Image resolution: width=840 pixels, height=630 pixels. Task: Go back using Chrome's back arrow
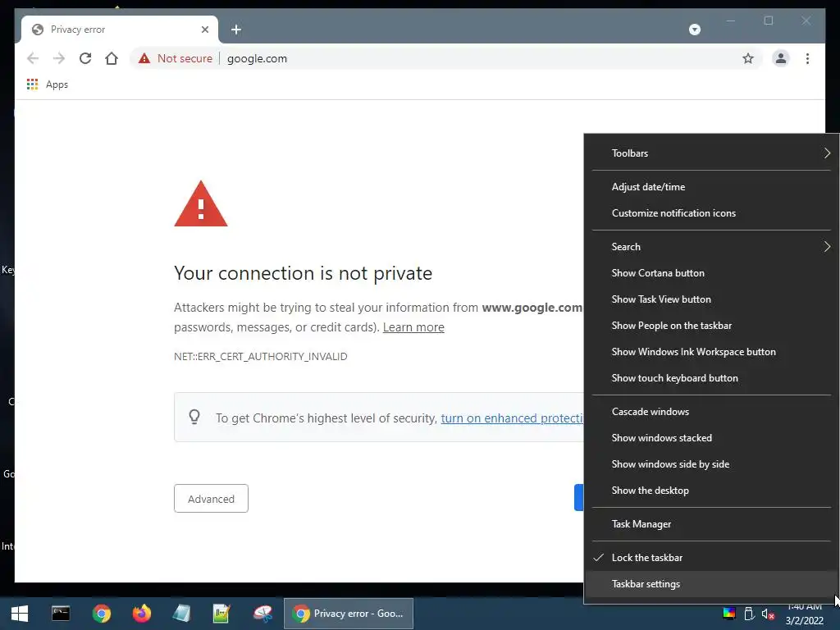[33, 58]
